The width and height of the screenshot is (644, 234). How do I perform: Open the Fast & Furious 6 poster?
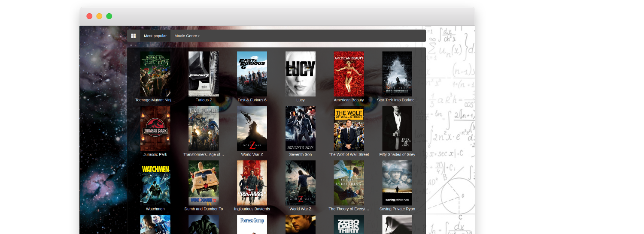pyautogui.click(x=252, y=74)
